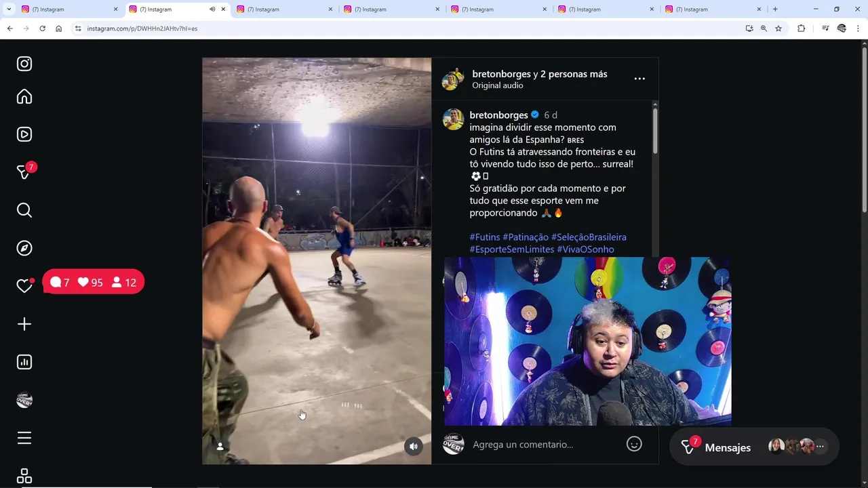This screenshot has width=868, height=488.
Task: Open browser tab search dropdown arrow
Action: pos(9,9)
